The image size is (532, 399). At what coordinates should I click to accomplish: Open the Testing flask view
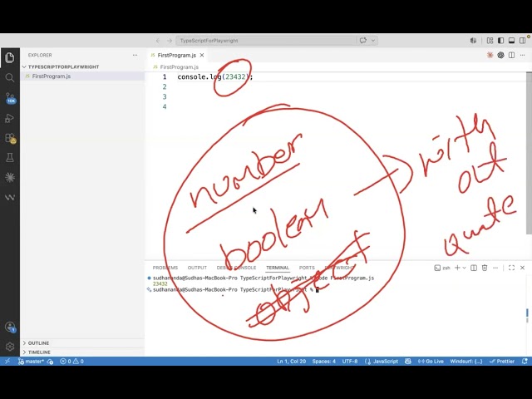(9, 157)
